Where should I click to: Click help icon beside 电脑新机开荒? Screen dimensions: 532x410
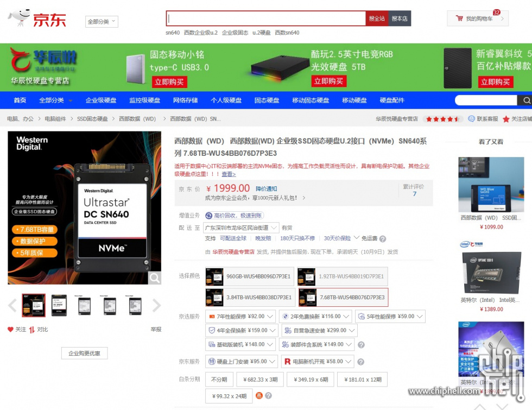(361, 362)
